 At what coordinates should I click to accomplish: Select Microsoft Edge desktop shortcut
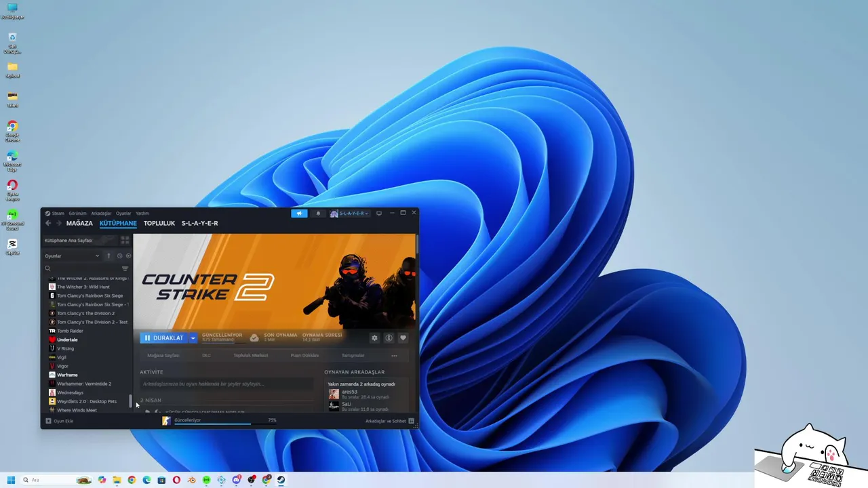12,159
